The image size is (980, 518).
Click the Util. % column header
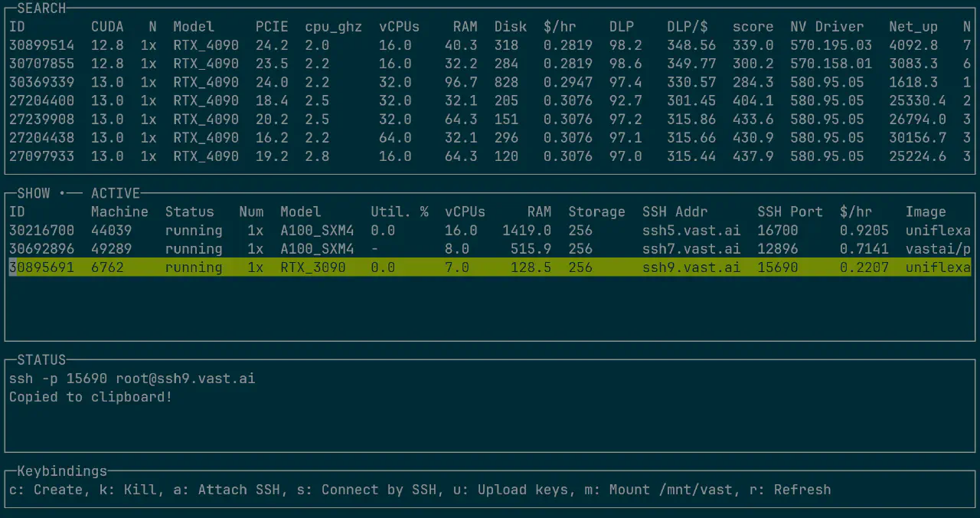[399, 211]
